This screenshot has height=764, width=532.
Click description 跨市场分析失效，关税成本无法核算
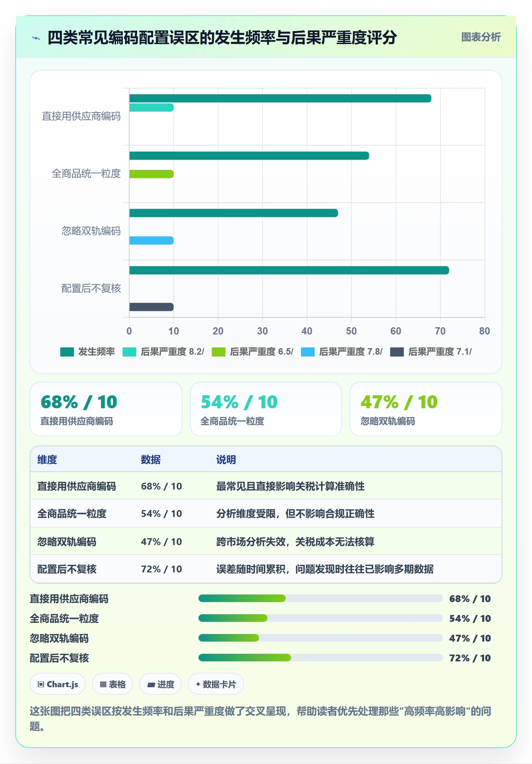coord(295,542)
